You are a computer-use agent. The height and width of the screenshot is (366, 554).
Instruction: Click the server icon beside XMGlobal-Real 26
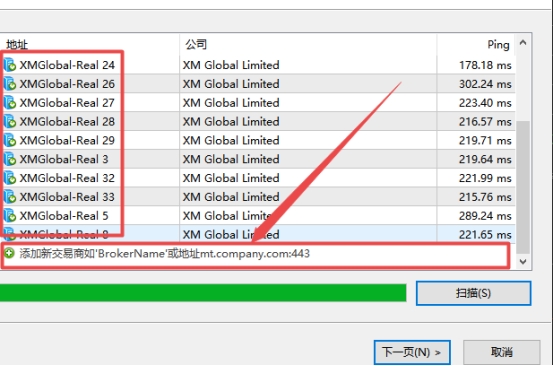(x=10, y=84)
